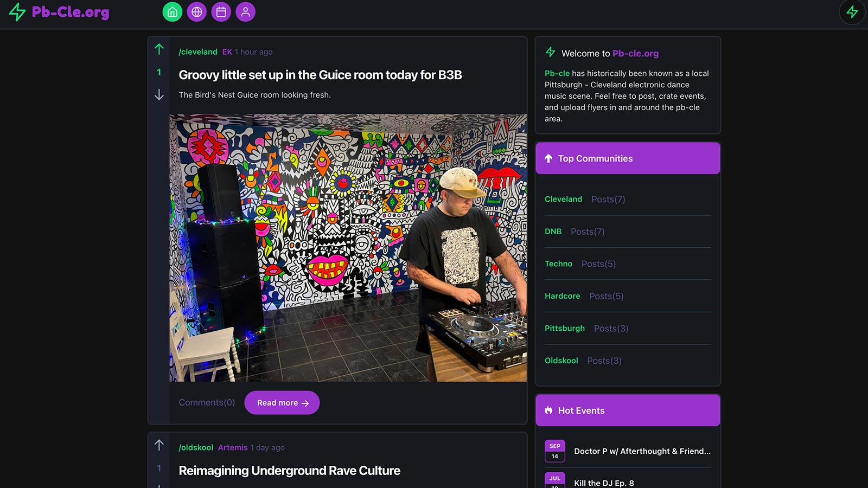Downvote the Groovy little set up post
Viewport: 868px width, 488px height.
point(159,95)
